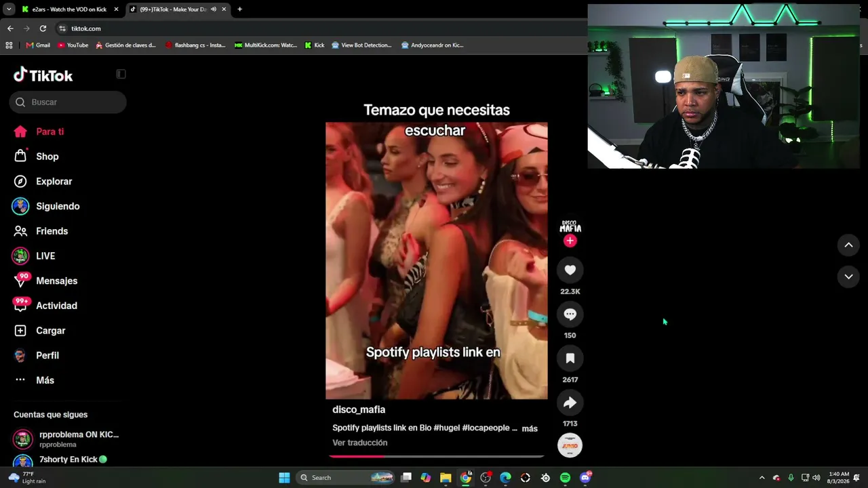868x488 pixels.
Task: Open the taskbar volume control
Action: pyautogui.click(x=816, y=478)
